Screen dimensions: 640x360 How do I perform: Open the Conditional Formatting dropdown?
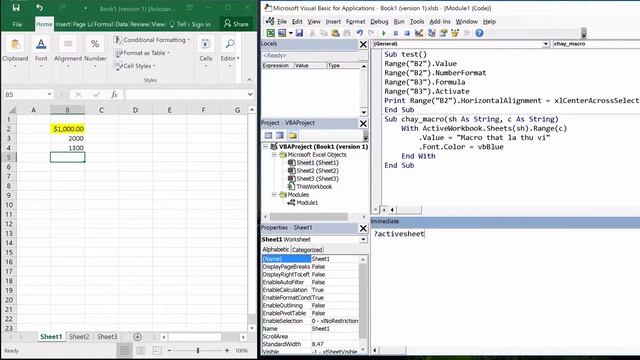152,40
